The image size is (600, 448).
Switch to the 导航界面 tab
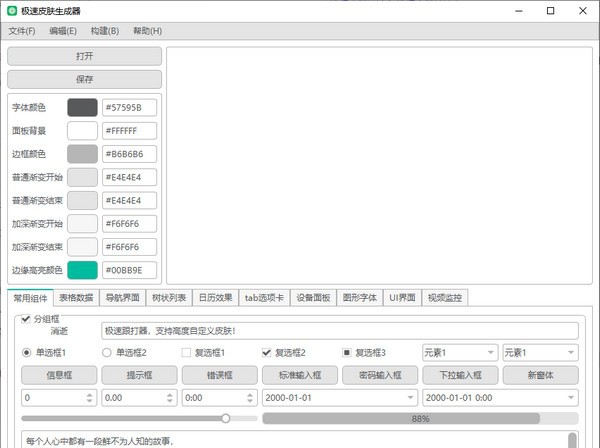122,298
